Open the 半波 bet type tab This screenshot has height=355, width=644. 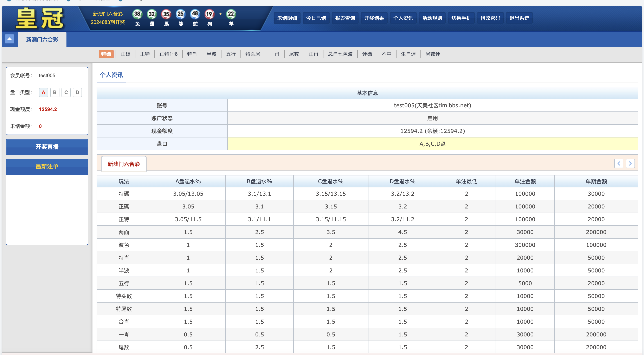coord(211,54)
